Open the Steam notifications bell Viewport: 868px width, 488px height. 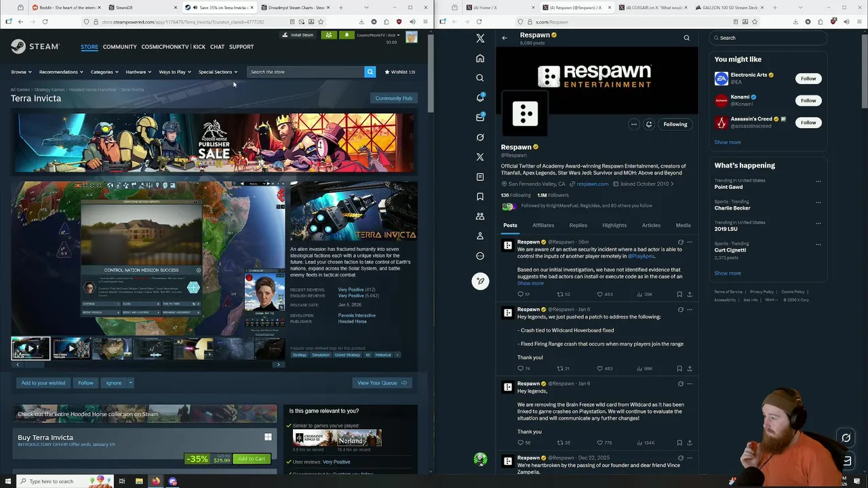point(347,35)
